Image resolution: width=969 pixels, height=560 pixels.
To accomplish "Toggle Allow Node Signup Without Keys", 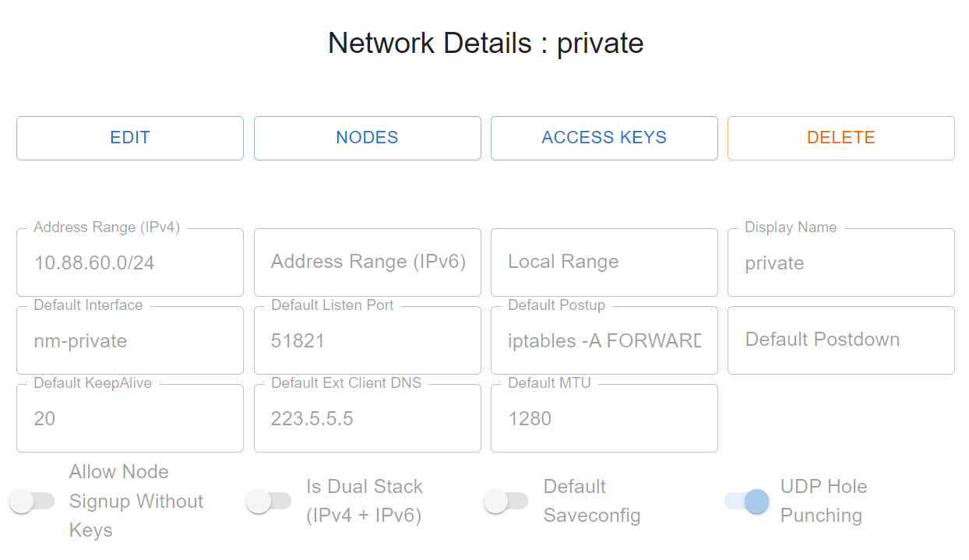I will 32,502.
